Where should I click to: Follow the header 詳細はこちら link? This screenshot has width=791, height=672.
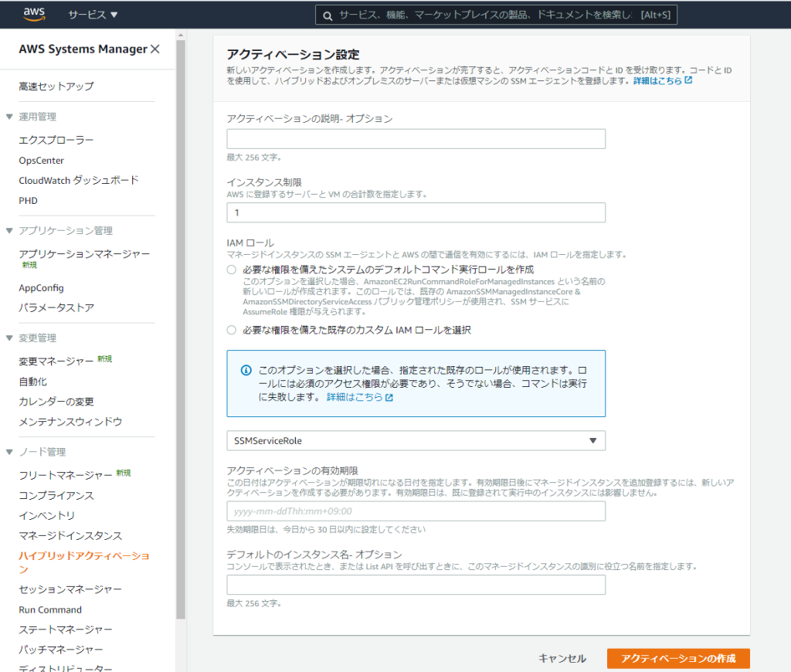click(x=657, y=81)
